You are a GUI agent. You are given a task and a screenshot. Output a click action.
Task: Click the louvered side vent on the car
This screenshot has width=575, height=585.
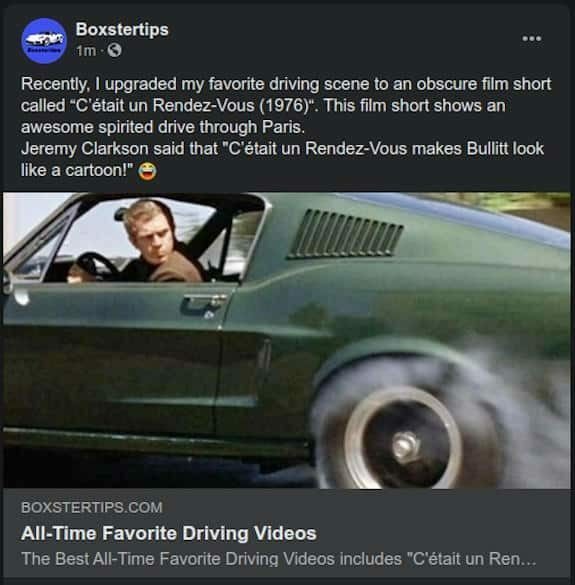pos(345,235)
